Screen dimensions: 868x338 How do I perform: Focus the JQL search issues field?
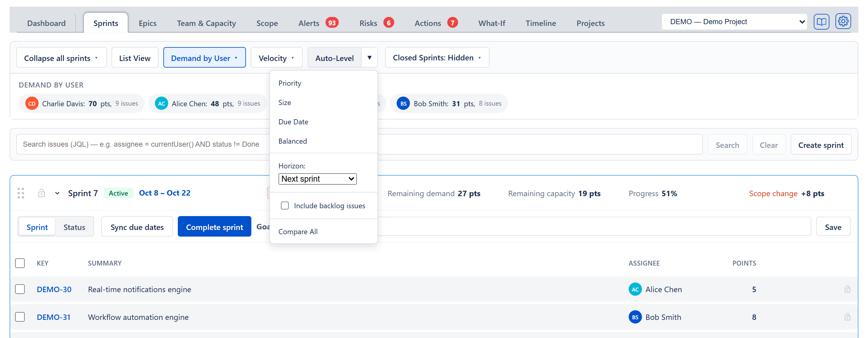[x=359, y=144]
